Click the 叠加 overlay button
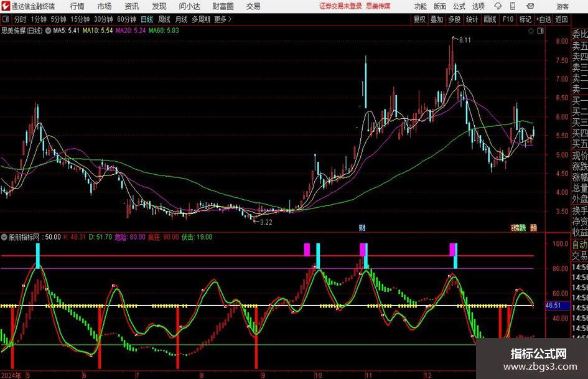Image resolution: width=588 pixels, height=379 pixels. tap(437, 19)
